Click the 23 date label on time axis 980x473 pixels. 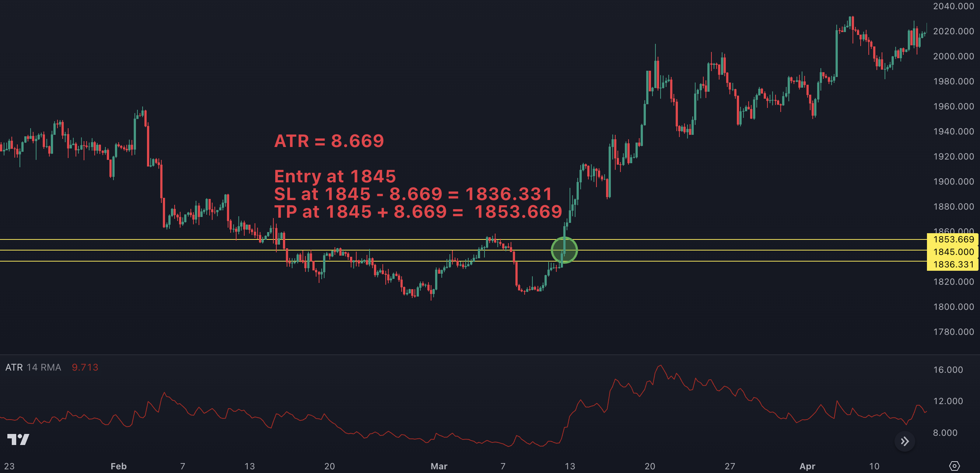tap(9, 466)
